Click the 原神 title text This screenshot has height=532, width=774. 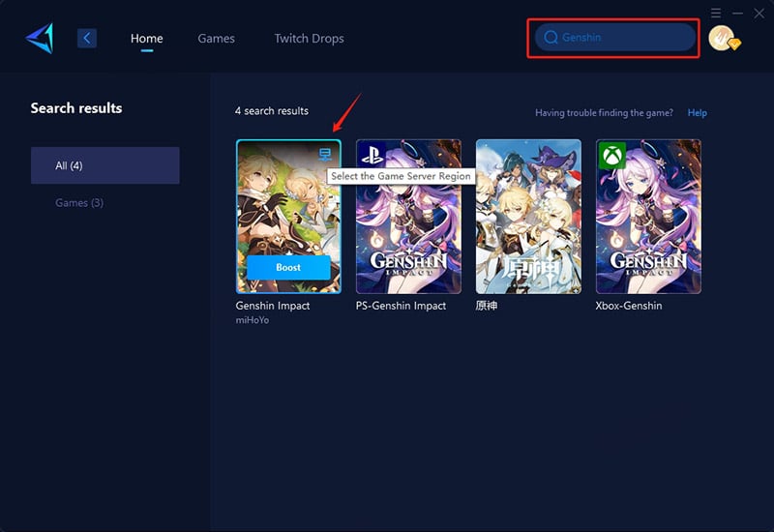[x=487, y=306]
